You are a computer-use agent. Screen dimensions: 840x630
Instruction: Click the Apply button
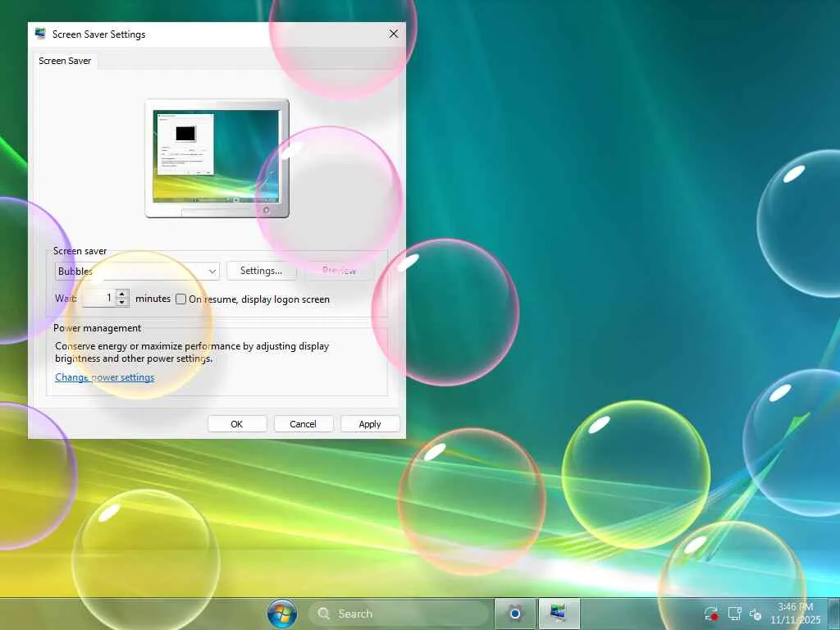(x=370, y=424)
